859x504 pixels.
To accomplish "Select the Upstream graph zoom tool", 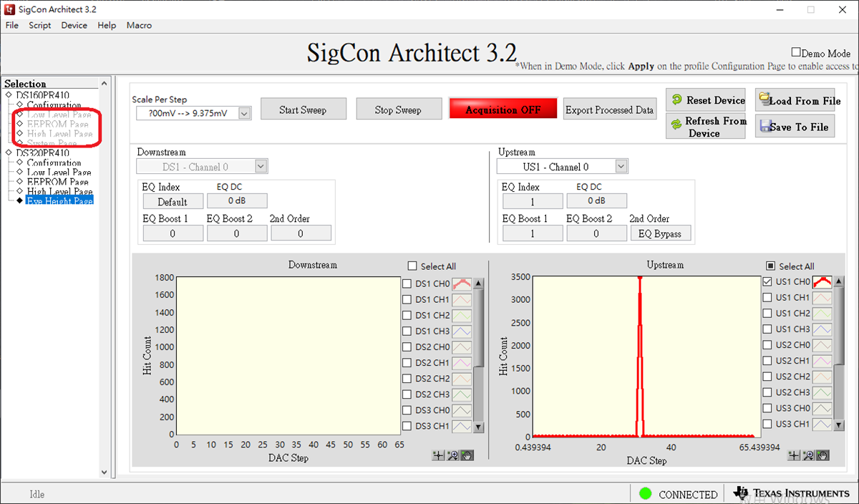I will point(809,455).
